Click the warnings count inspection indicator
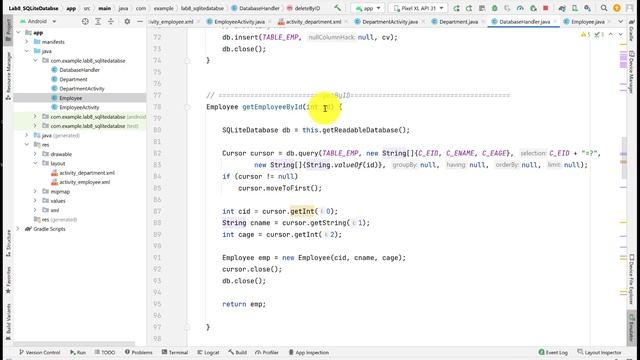 click(585, 35)
